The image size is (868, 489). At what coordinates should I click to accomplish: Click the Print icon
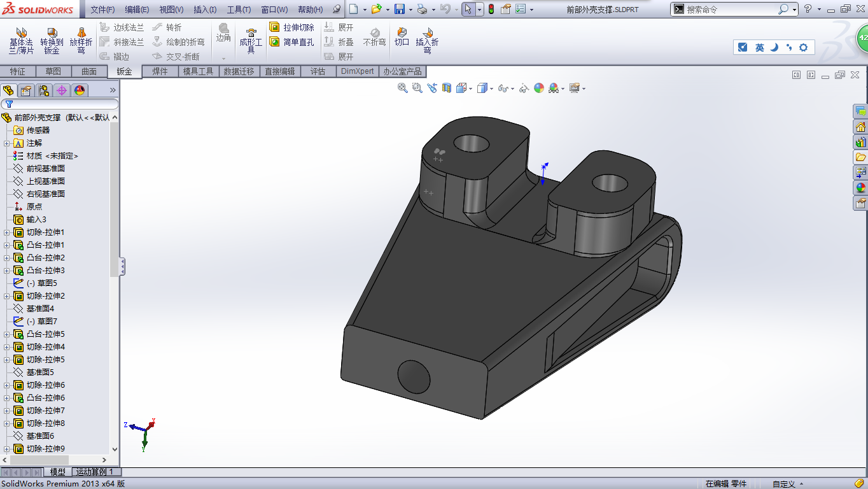(421, 9)
